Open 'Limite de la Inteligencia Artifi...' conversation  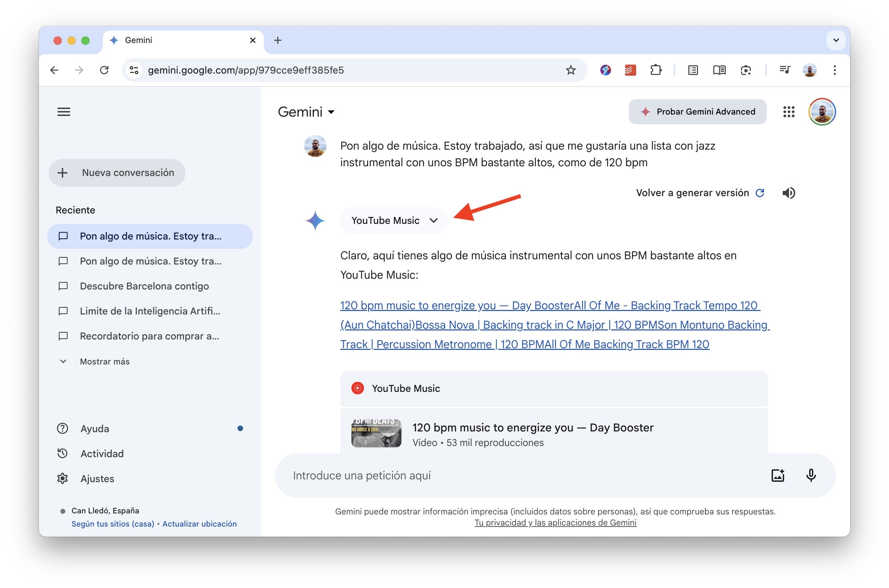point(150,311)
